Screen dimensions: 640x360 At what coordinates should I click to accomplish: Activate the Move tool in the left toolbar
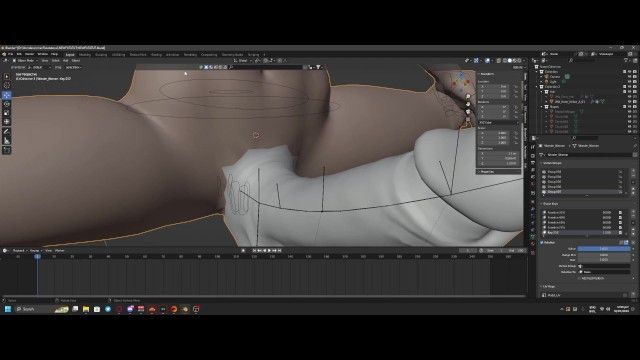(7, 95)
